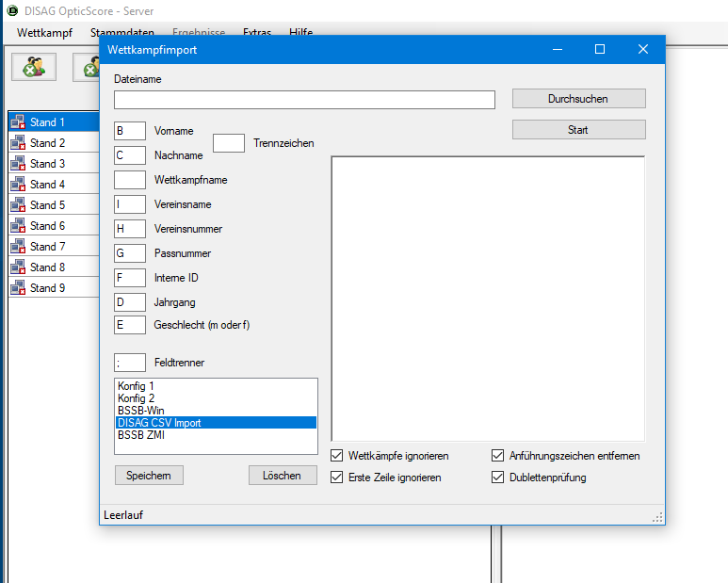Open the Wettkampf menu
This screenshot has width=728, height=583.
44,32
